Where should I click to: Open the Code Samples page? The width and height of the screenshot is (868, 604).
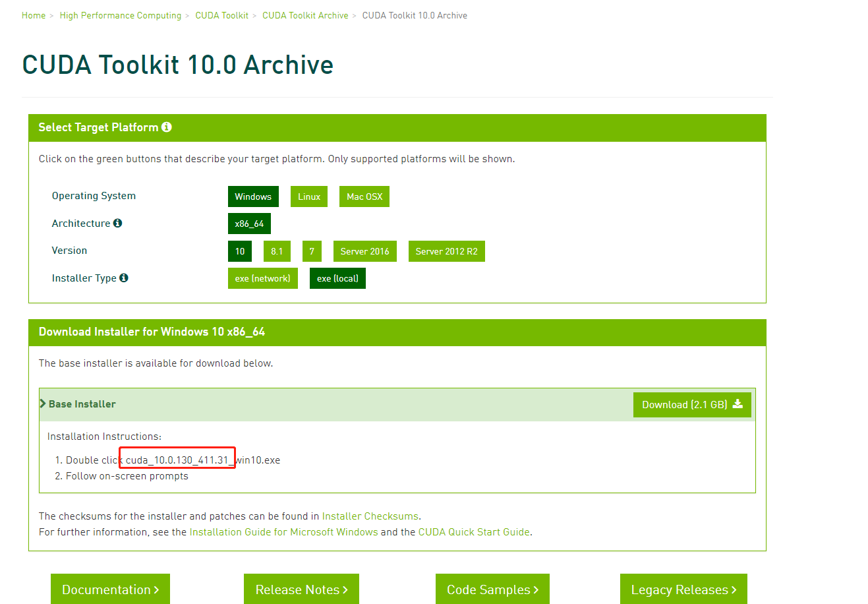pyautogui.click(x=492, y=589)
